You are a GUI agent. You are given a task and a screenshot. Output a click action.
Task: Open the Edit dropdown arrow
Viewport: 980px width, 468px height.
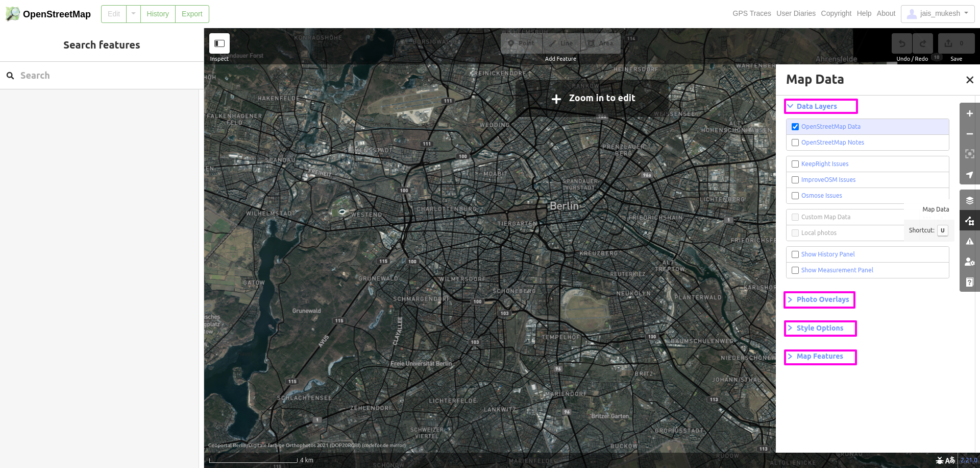pos(133,14)
